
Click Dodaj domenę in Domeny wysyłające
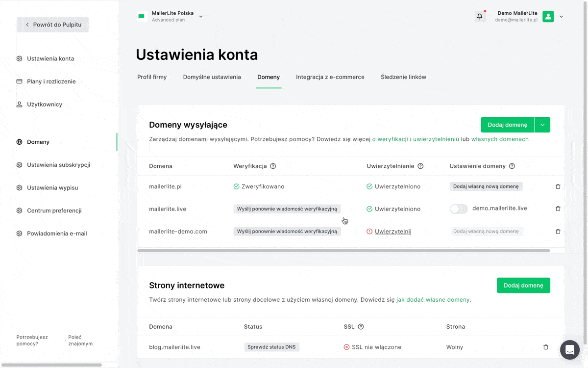[x=508, y=125]
